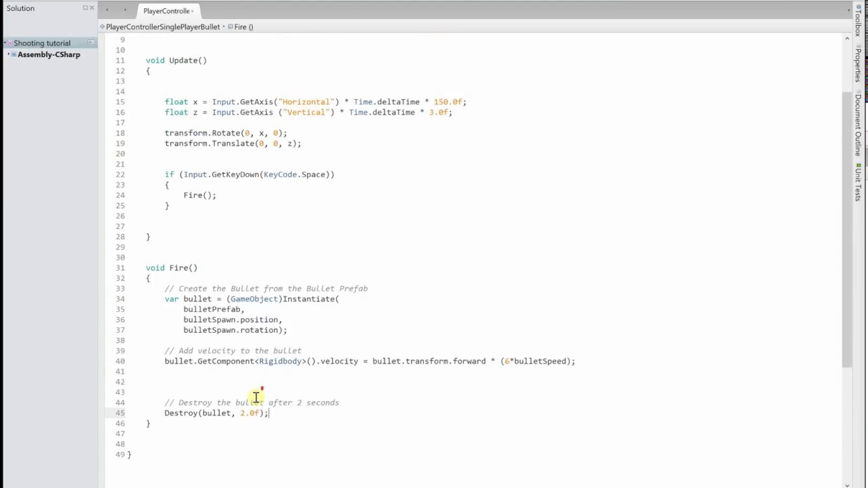868x488 pixels.
Task: Click the "bulletPrefab," argument line
Action: coord(214,309)
